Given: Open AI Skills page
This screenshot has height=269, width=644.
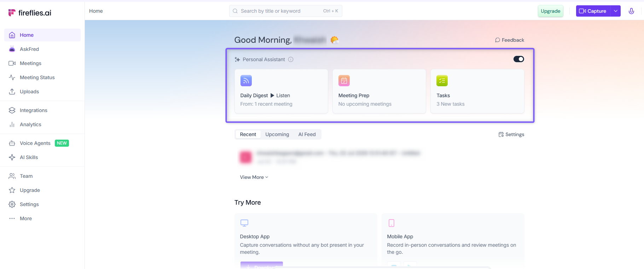Looking at the screenshot, I should pyautogui.click(x=42, y=157).
